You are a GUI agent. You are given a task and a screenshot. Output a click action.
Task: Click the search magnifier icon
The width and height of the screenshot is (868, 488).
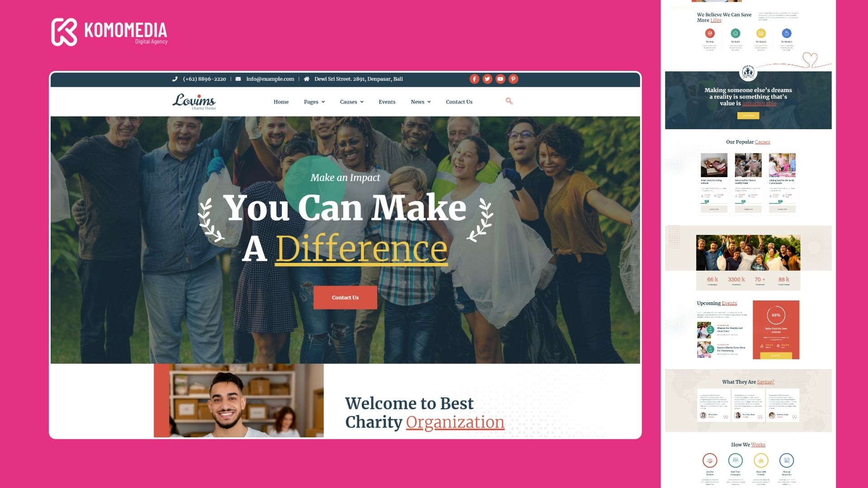pyautogui.click(x=509, y=101)
